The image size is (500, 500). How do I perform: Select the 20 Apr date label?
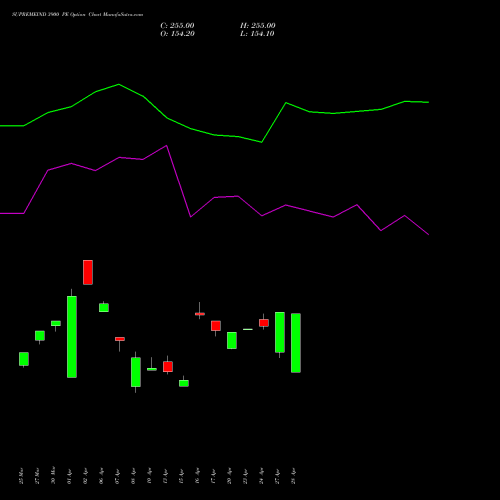click(x=230, y=476)
